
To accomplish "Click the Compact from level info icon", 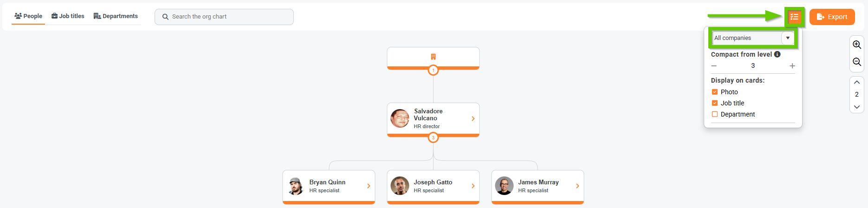I will 777,54.
